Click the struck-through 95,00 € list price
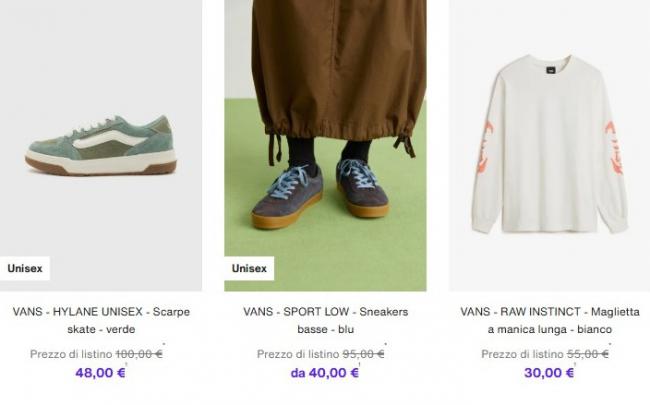The height and width of the screenshot is (405, 650). pyautogui.click(x=363, y=354)
